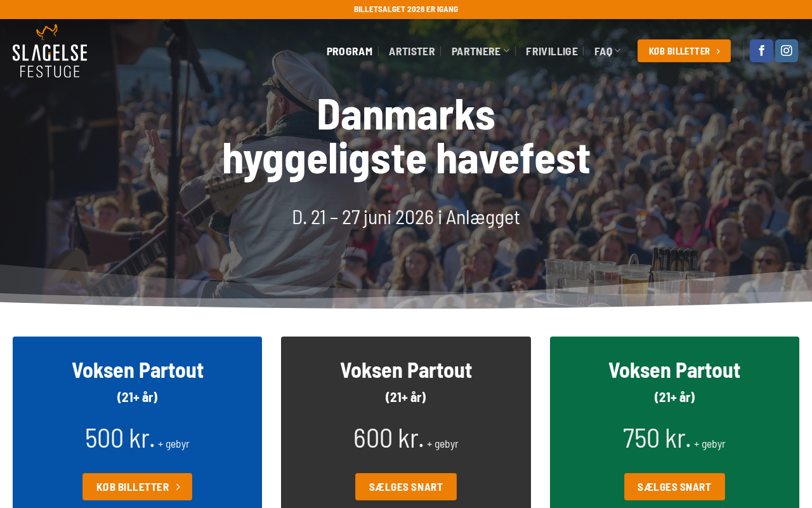Open the Program menu item
Image resolution: width=812 pixels, height=508 pixels.
350,51
